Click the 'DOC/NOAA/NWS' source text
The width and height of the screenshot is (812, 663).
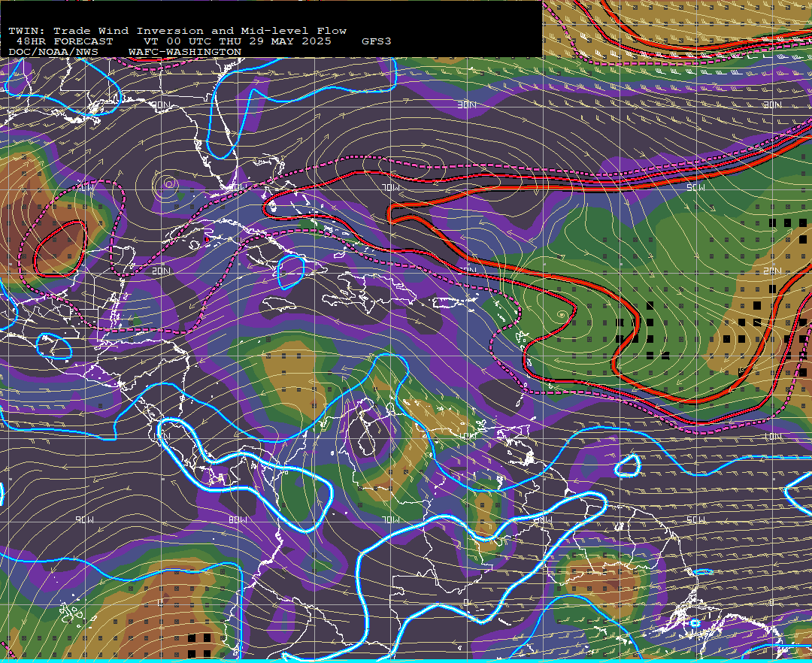pos(53,53)
